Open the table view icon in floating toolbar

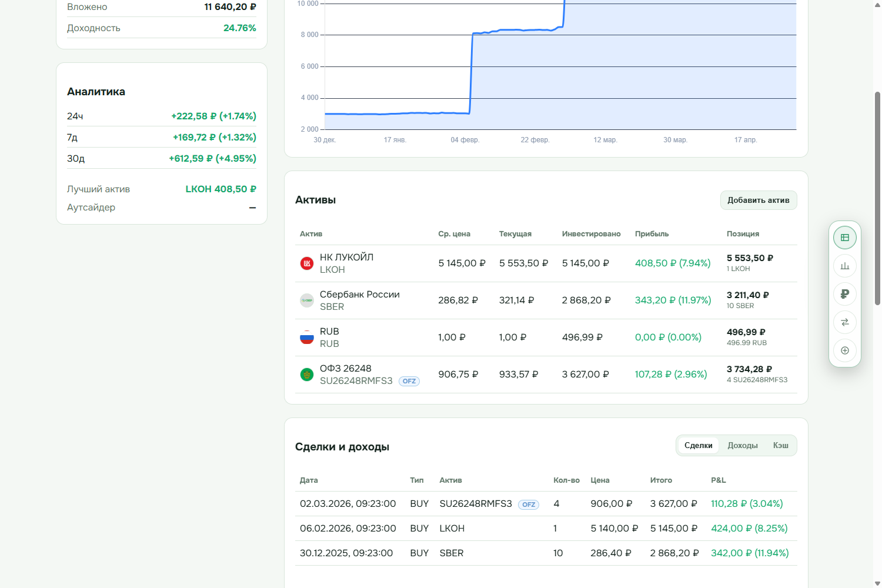[845, 238]
